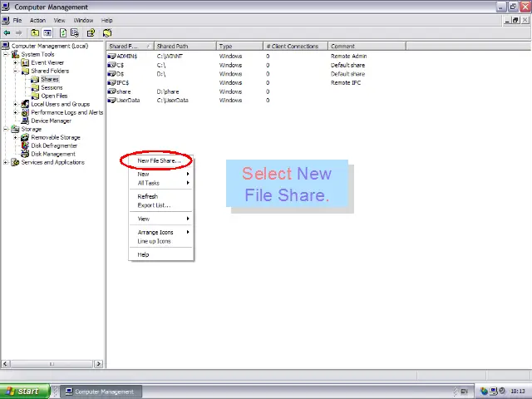Click the Refresh toolbar icon
This screenshot has width=532, height=399.
coord(63,33)
